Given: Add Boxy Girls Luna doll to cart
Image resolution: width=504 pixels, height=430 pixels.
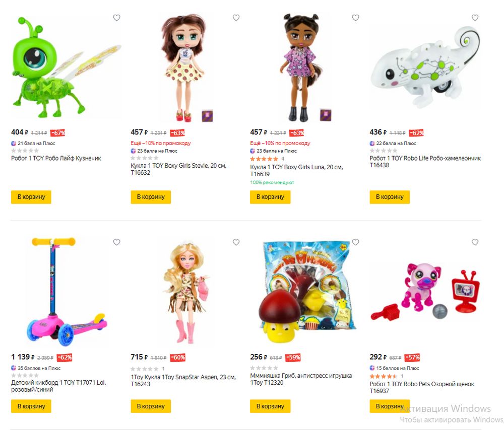Looking at the screenshot, I should pos(270,197).
